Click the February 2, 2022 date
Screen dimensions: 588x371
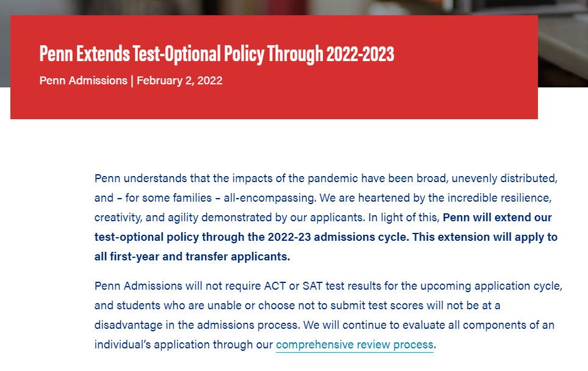[180, 80]
